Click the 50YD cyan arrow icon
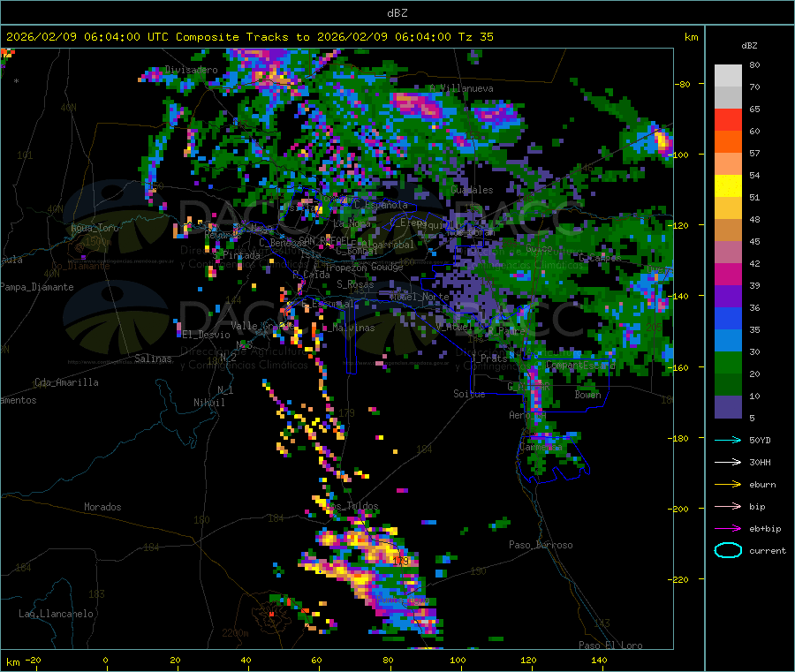This screenshot has width=795, height=672. pyautogui.click(x=728, y=440)
